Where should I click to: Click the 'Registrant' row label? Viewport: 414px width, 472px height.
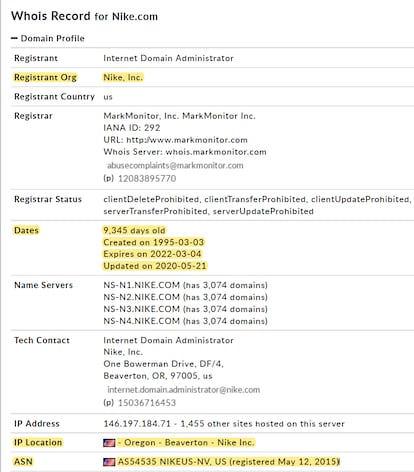coord(36,58)
